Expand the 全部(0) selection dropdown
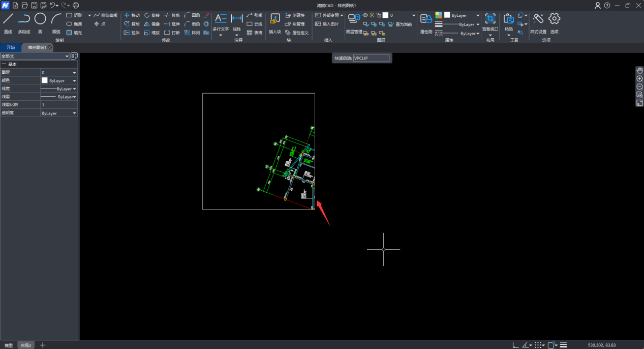The width and height of the screenshot is (644, 349). click(x=67, y=56)
